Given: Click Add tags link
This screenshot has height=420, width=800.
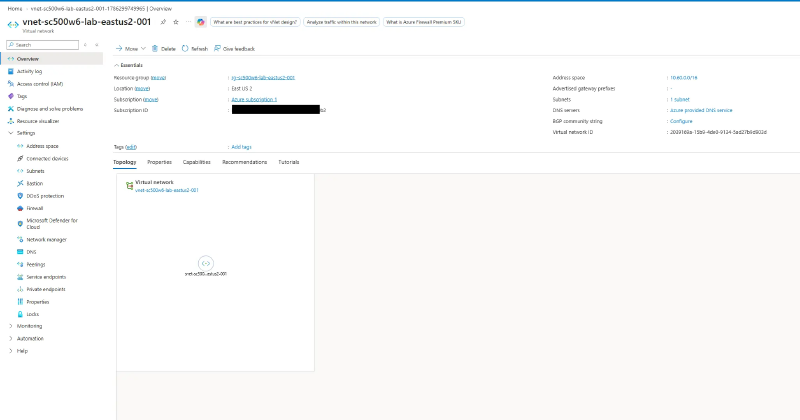Looking at the screenshot, I should click(241, 147).
